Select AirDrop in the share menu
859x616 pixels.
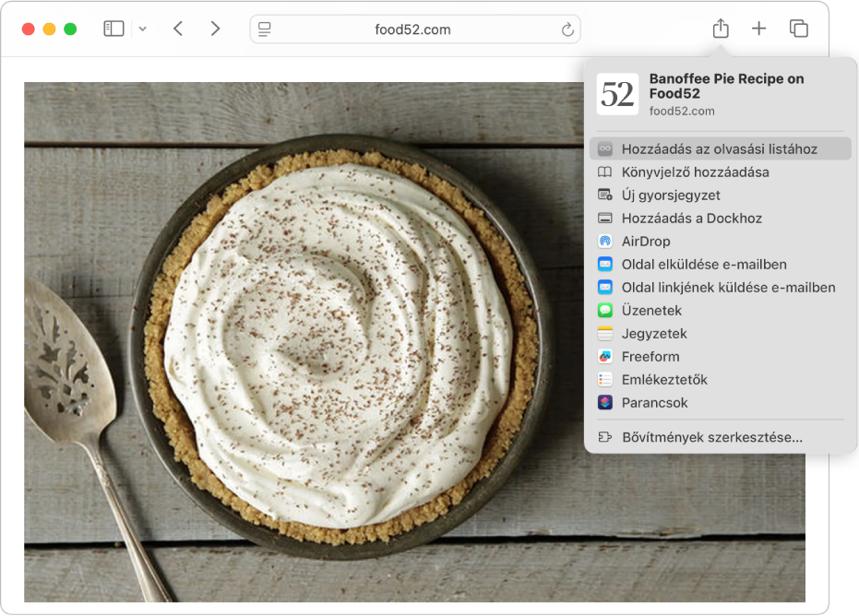(721, 241)
